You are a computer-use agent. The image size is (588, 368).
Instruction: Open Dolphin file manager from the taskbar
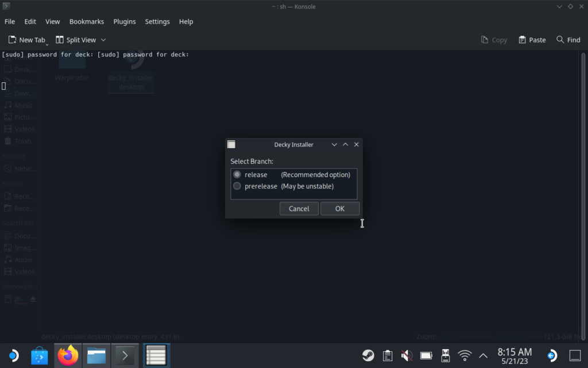tap(96, 355)
